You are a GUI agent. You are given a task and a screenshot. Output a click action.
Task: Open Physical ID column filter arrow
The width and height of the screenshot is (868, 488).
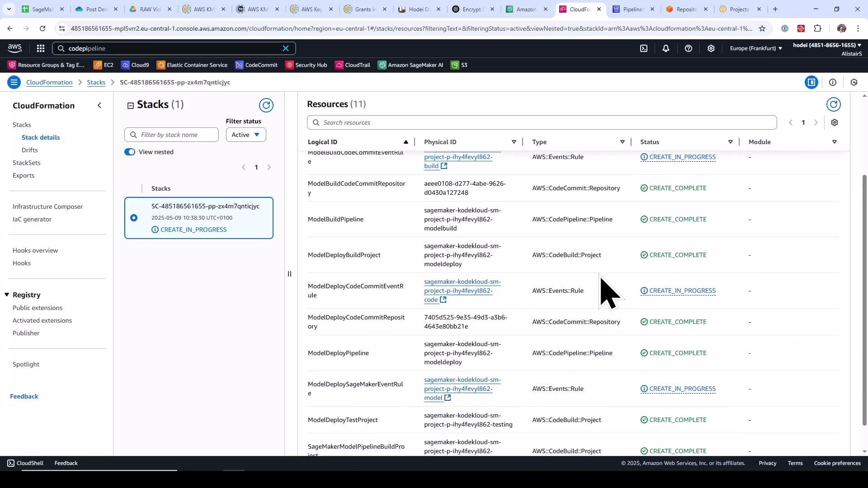click(x=514, y=142)
